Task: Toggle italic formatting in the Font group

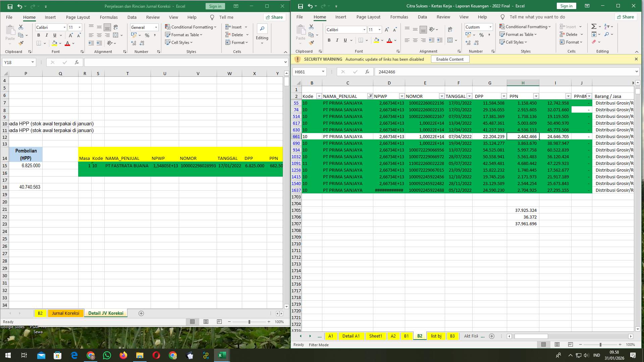Action: (x=337, y=40)
